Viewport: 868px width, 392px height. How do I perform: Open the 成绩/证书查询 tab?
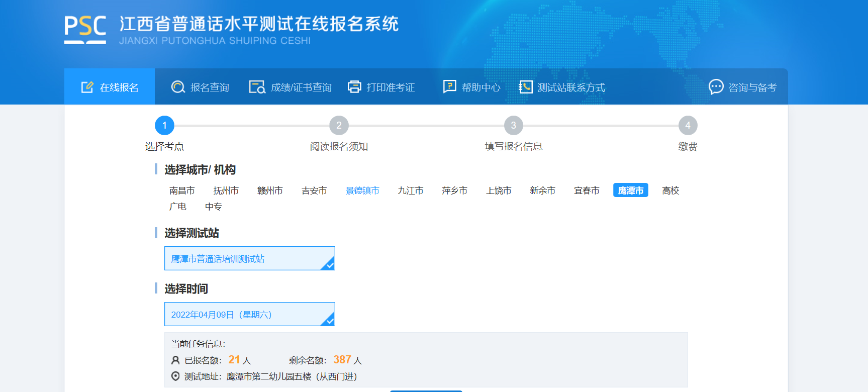click(x=291, y=87)
